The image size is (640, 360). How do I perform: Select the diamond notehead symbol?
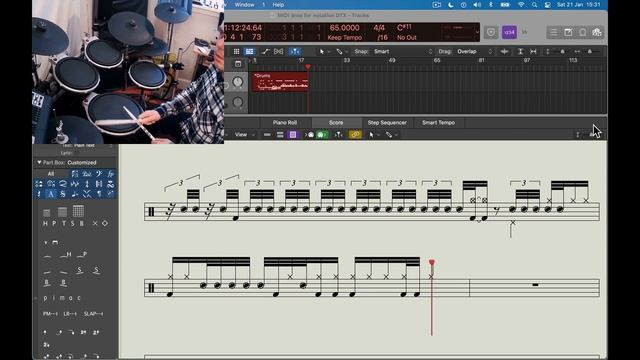105,223
